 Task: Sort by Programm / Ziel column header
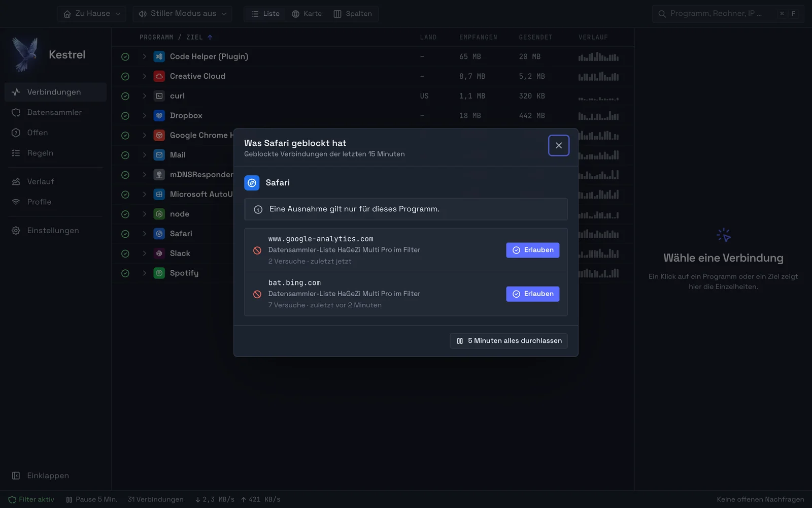(x=176, y=37)
